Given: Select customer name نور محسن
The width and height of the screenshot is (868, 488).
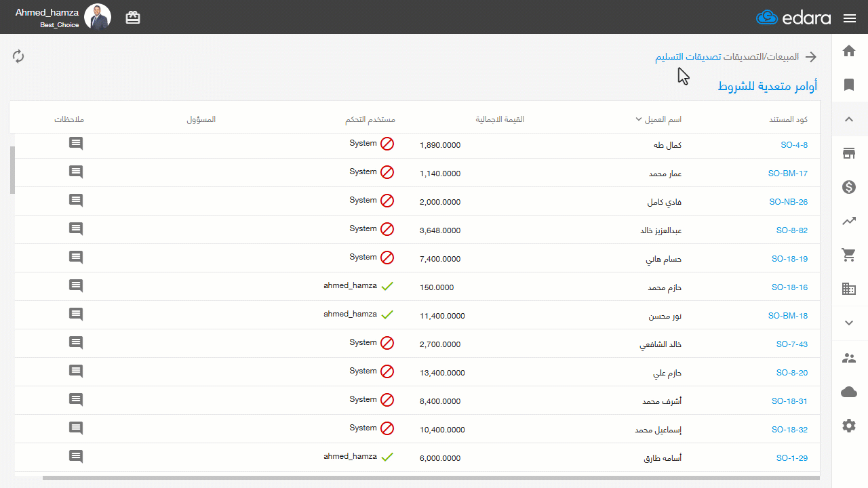Looking at the screenshot, I should tap(666, 316).
